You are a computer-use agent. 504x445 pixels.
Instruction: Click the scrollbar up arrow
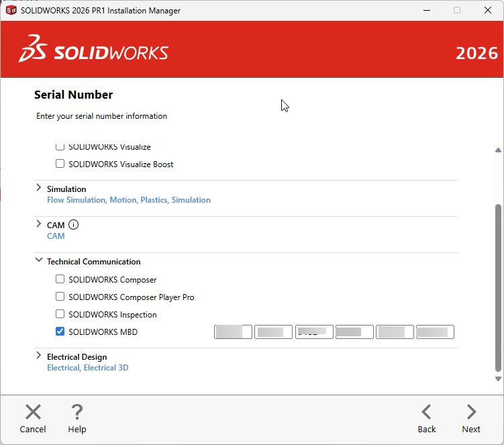[498, 150]
